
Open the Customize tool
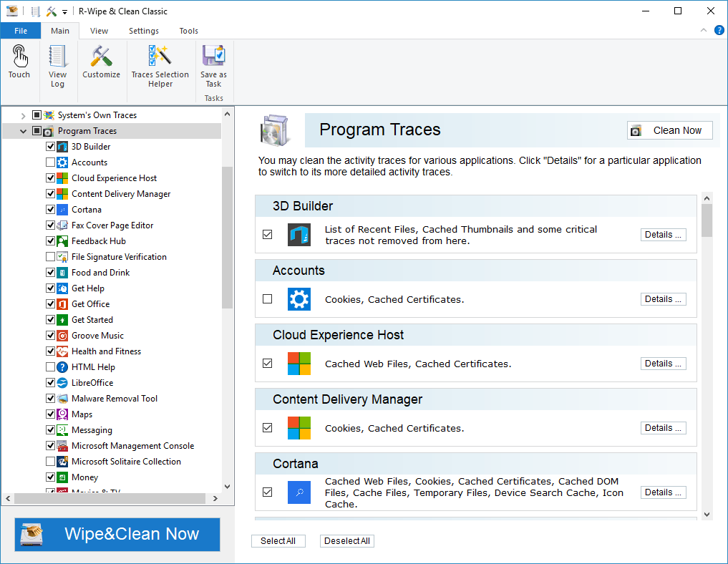tap(101, 57)
